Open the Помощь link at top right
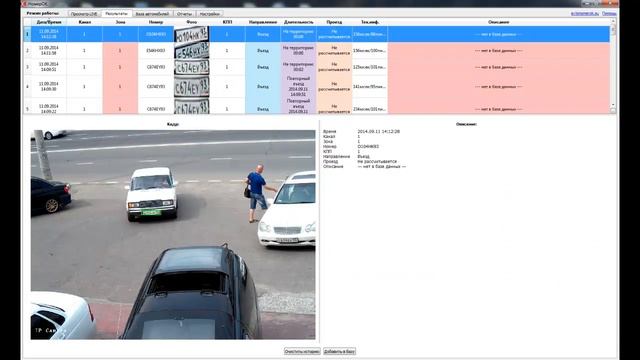The image size is (640, 360). (609, 13)
